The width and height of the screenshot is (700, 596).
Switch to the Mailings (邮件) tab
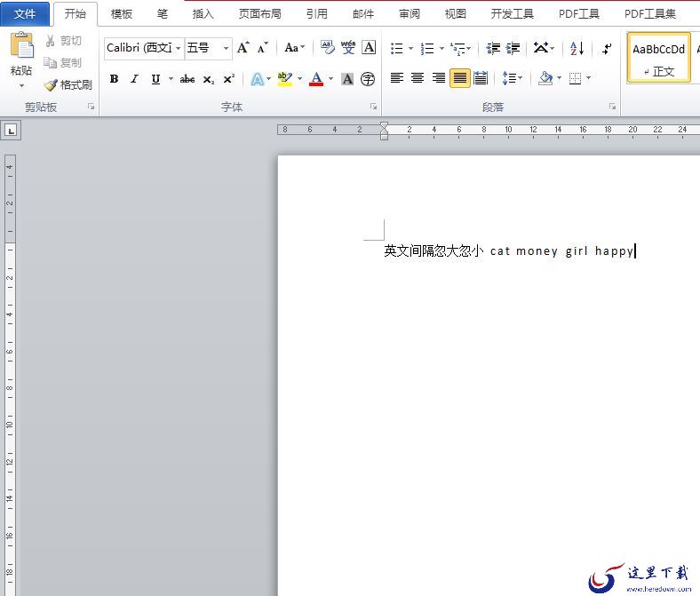coord(363,14)
